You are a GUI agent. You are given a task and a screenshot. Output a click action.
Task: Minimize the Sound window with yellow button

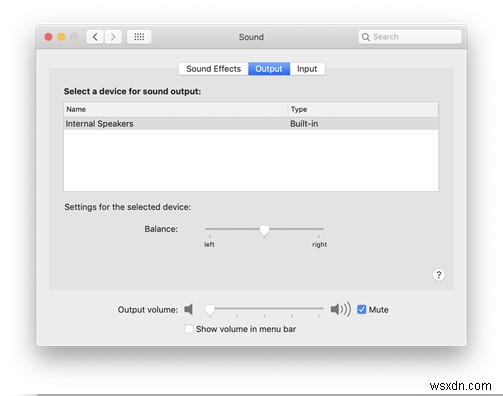(x=61, y=37)
